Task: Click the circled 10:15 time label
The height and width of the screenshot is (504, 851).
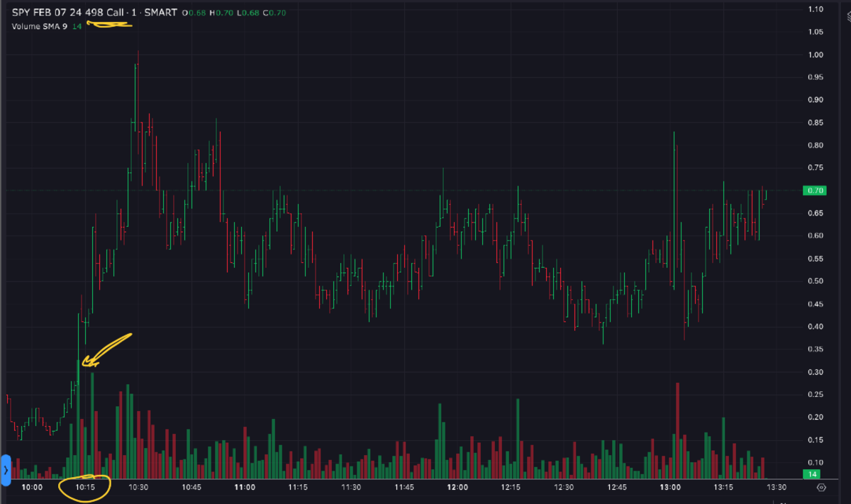Action: pos(85,488)
